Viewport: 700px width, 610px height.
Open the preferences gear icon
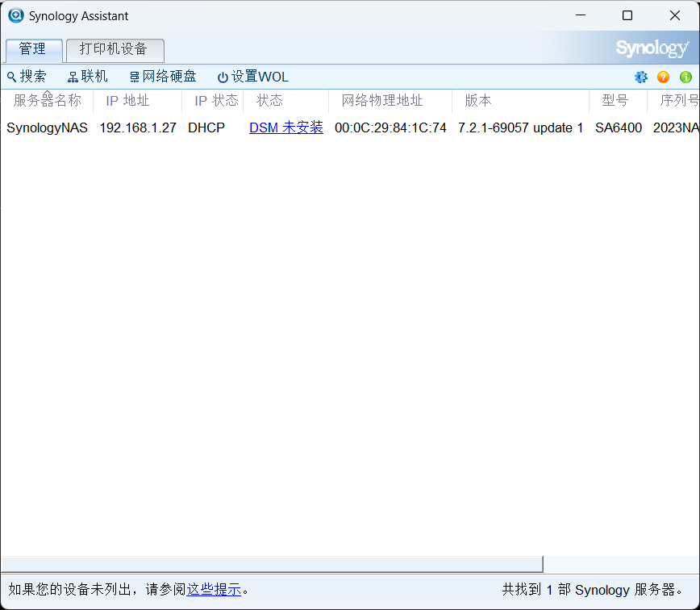pos(641,77)
